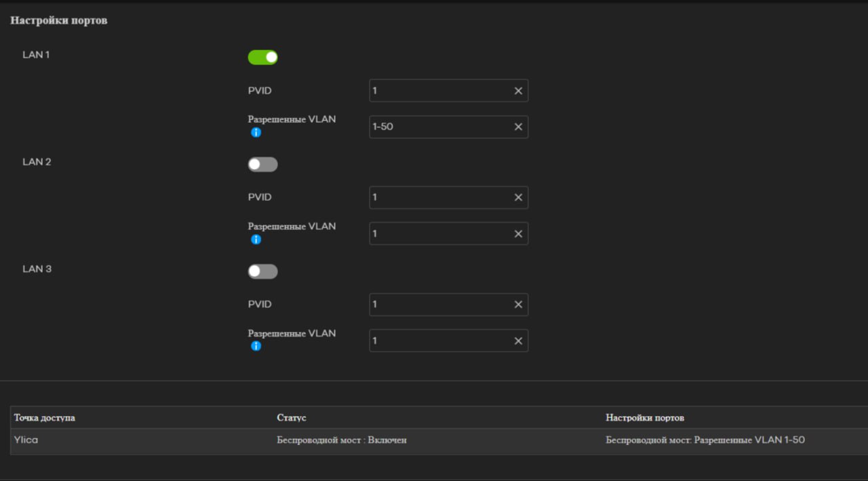
Task: Click the table's 'Настройки портов' column header
Action: pos(645,418)
